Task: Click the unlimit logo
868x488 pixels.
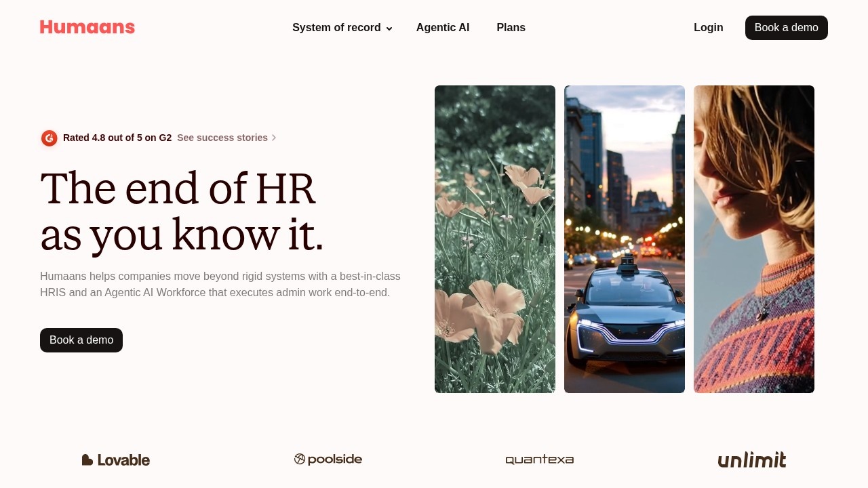Action: [x=752, y=460]
